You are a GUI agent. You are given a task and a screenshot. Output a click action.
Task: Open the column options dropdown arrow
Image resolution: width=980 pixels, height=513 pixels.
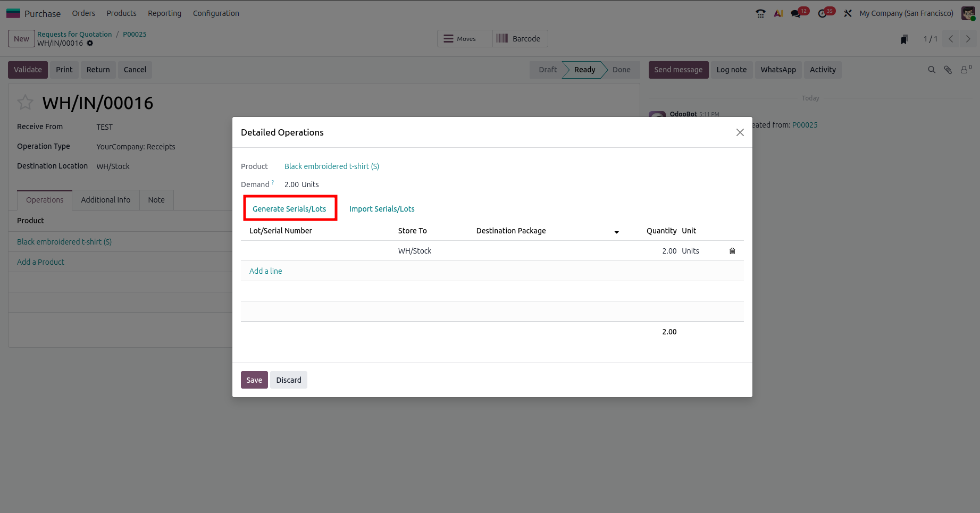point(616,232)
